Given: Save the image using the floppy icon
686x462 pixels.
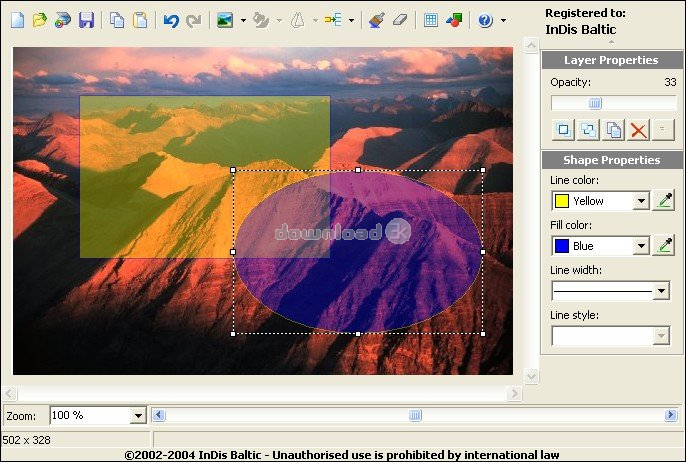Looking at the screenshot, I should [x=86, y=20].
